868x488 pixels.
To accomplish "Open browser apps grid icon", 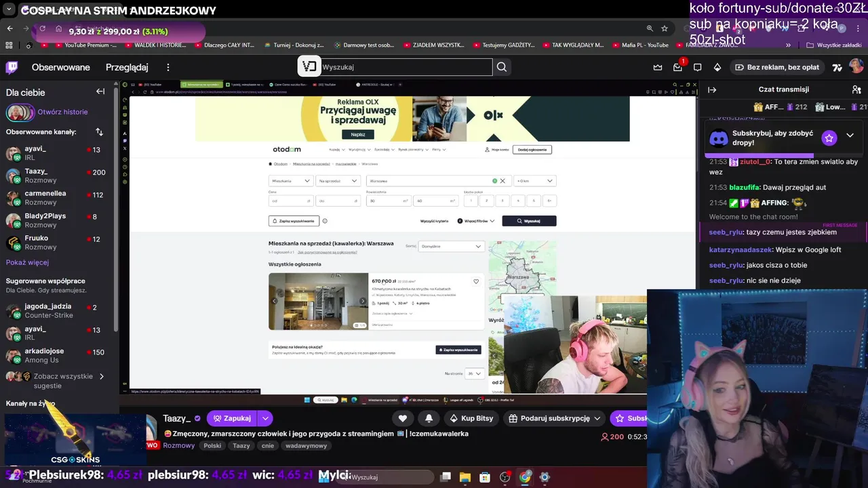I will tap(9, 45).
